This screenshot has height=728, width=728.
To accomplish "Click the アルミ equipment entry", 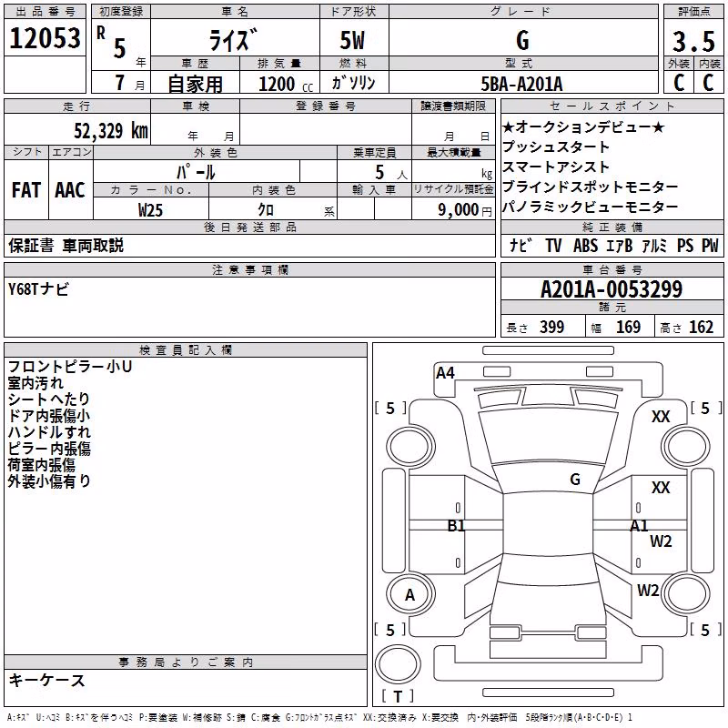I will point(654,245).
